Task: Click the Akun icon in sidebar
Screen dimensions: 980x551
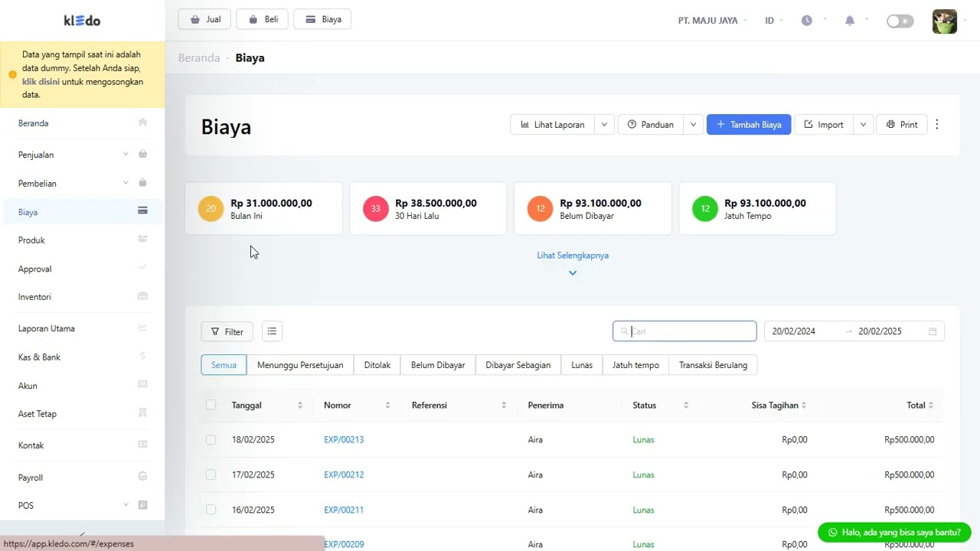Action: click(x=142, y=384)
